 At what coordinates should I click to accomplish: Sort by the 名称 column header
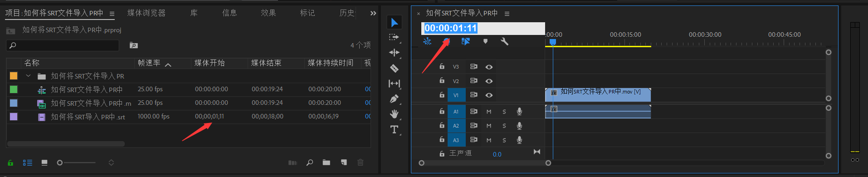[x=32, y=63]
